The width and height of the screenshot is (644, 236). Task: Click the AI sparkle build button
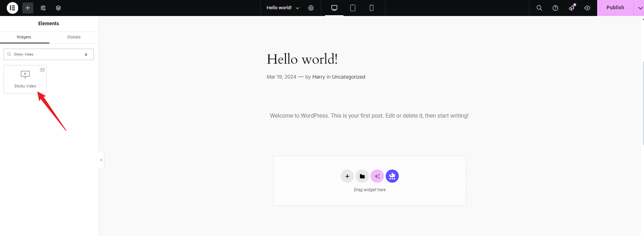click(377, 176)
